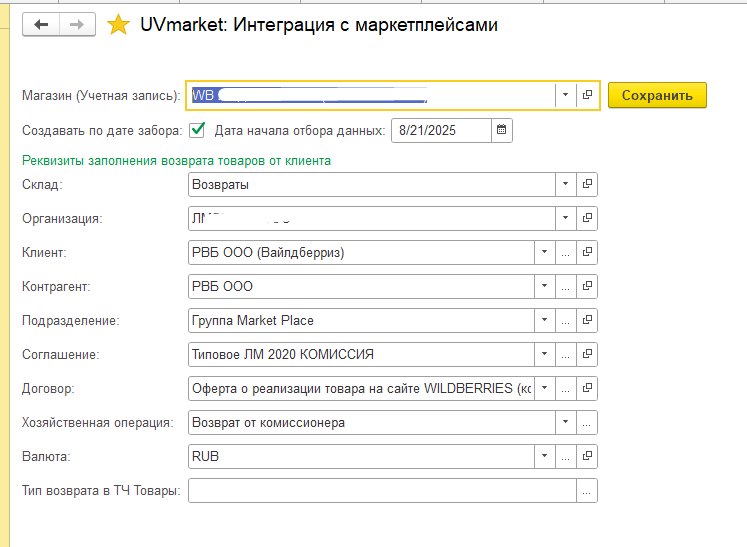Open the Валюта record form icon
747x547 pixels.
tap(587, 456)
